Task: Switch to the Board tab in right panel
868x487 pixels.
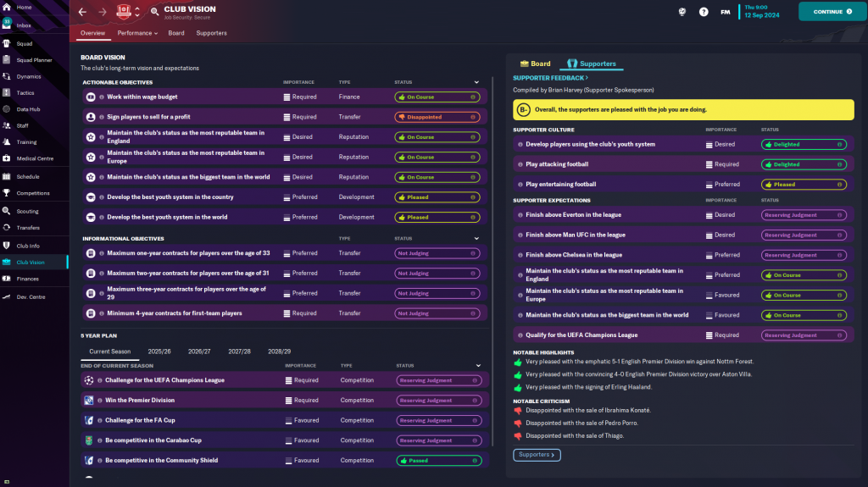Action: click(x=535, y=64)
